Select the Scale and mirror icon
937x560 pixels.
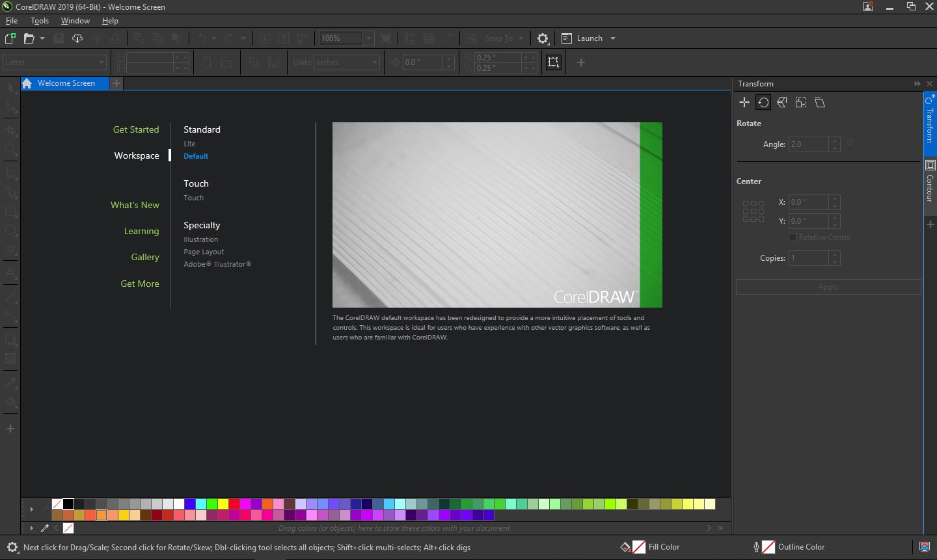pos(782,102)
